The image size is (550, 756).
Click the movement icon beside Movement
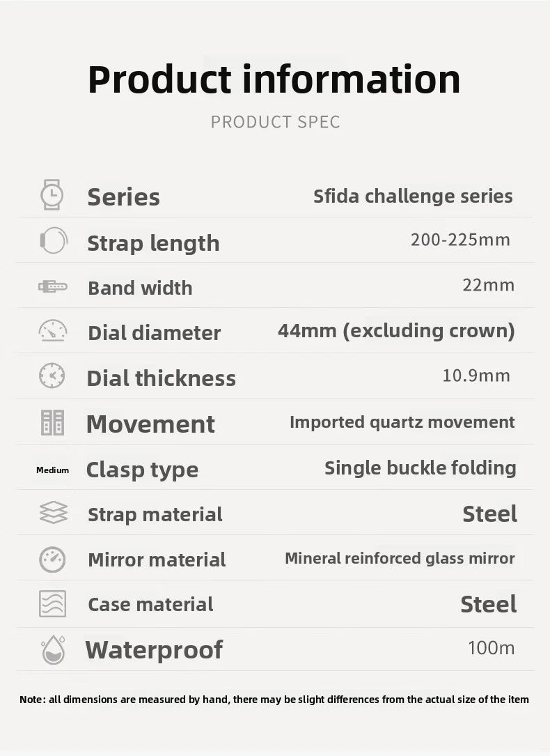tap(52, 422)
